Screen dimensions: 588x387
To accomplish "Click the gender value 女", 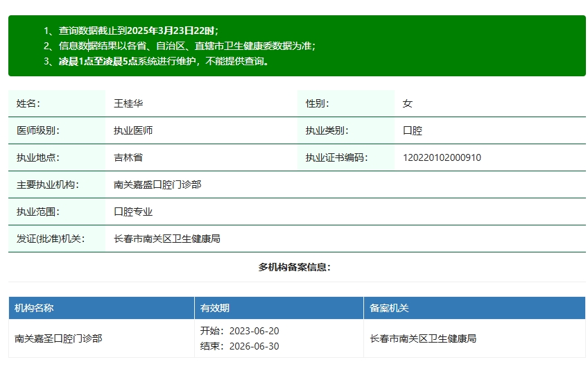I will coord(408,103).
